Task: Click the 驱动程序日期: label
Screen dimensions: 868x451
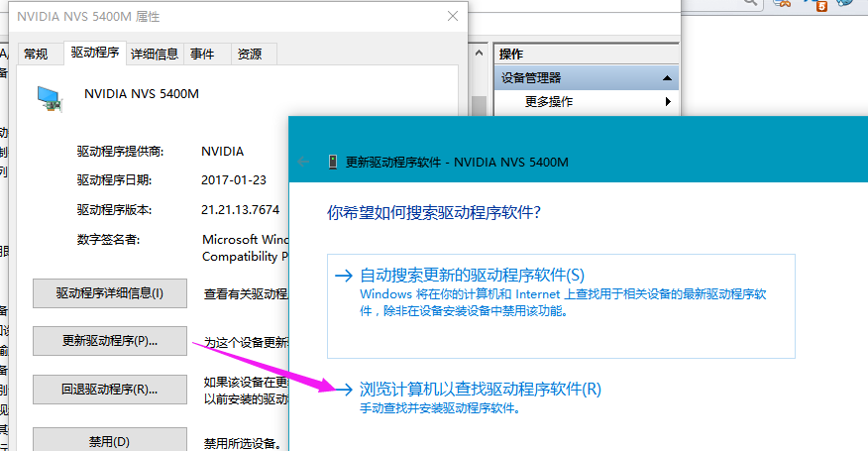Action: (114, 180)
